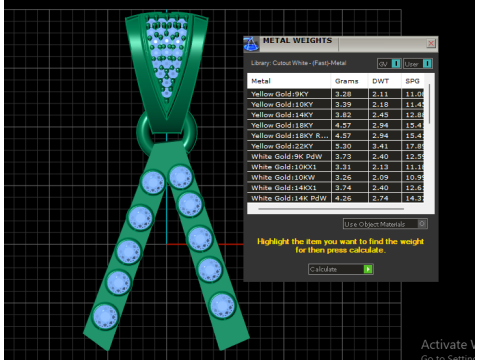
Task: Select the Yellow Gold:14KY row
Action: pos(336,115)
